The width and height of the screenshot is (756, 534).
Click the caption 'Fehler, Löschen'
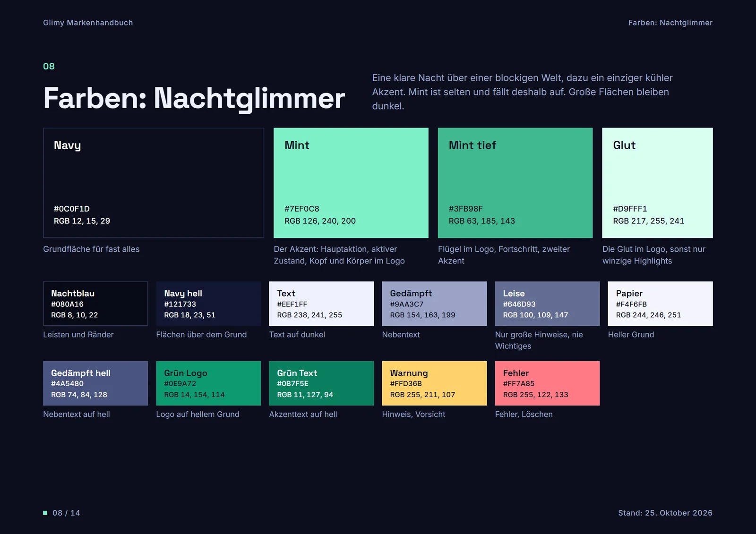[524, 414]
